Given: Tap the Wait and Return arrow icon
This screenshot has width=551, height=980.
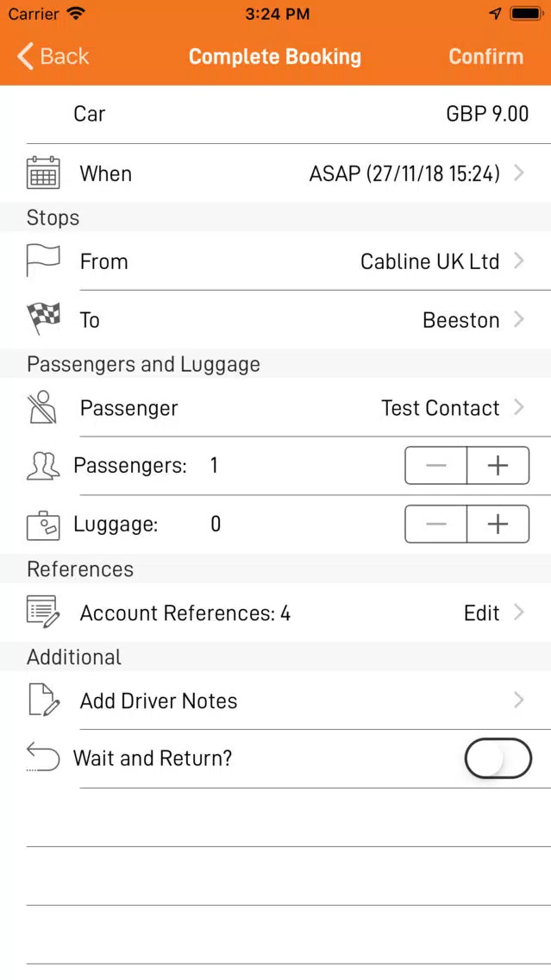Looking at the screenshot, I should [43, 757].
